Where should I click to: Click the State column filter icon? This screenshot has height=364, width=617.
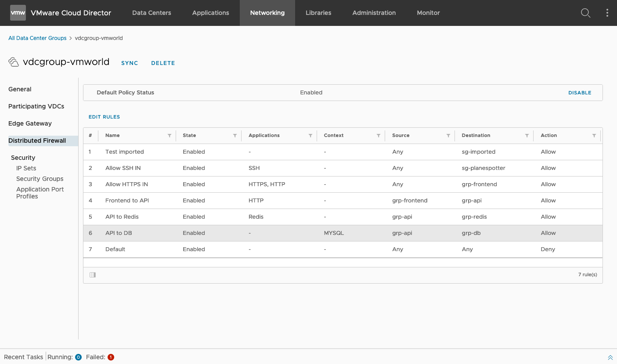click(x=235, y=136)
